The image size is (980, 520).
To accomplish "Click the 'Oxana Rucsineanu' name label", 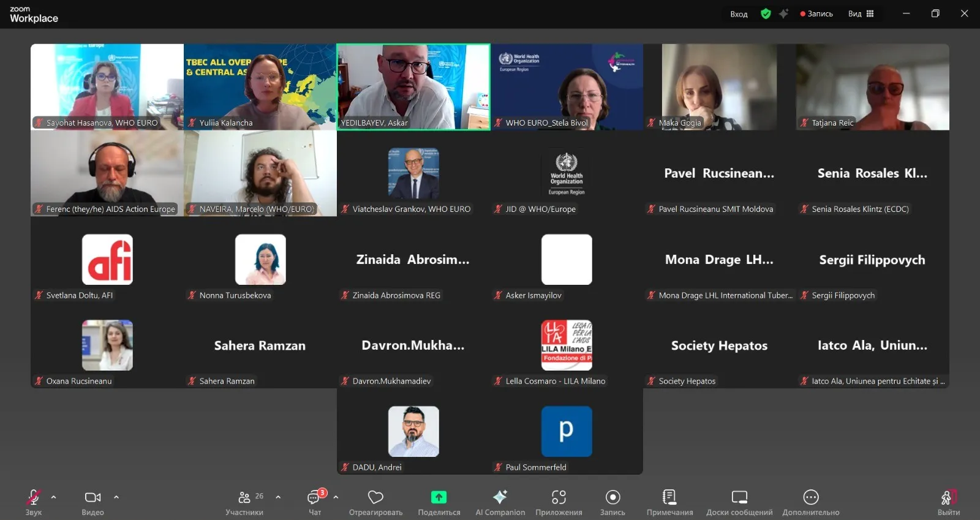I will pos(79,381).
